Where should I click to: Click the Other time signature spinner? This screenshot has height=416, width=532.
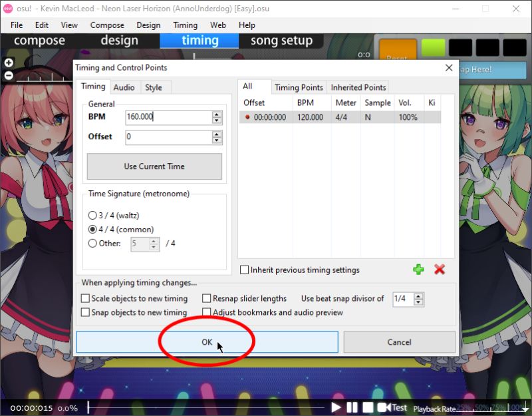(154, 244)
